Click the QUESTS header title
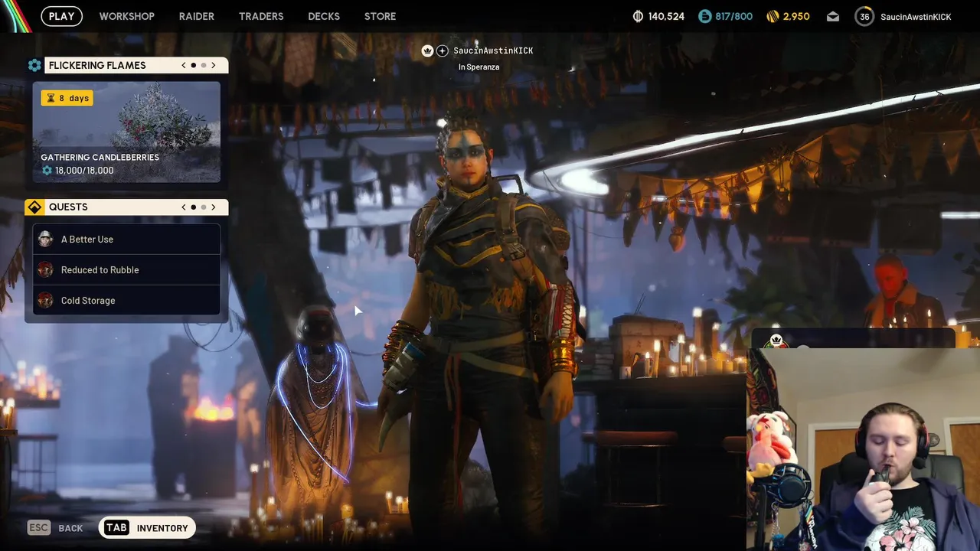The height and width of the screenshot is (551, 980). tap(68, 207)
